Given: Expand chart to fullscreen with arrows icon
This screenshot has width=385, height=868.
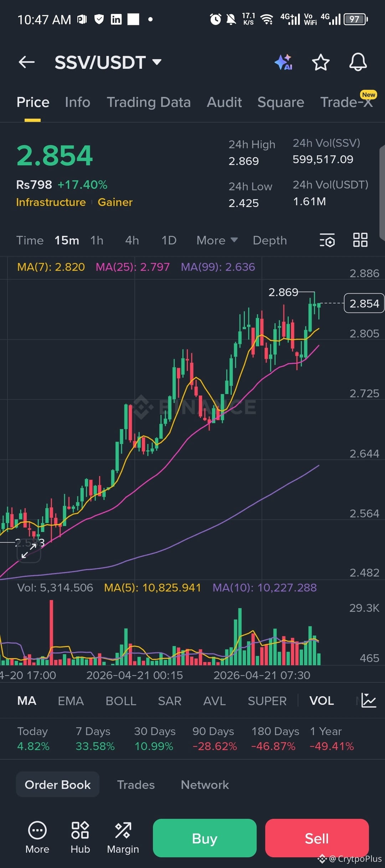Looking at the screenshot, I should point(29,551).
